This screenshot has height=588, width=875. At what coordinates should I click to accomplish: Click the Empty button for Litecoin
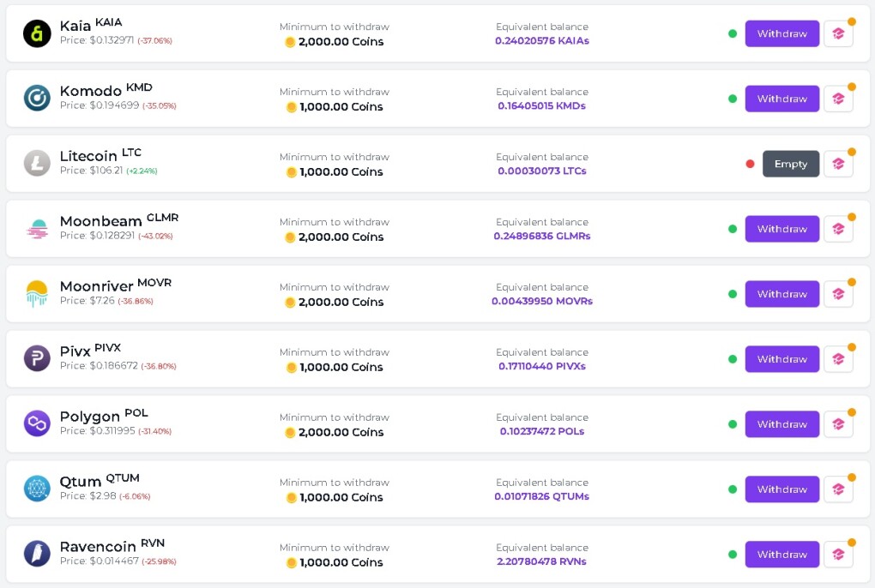[791, 164]
